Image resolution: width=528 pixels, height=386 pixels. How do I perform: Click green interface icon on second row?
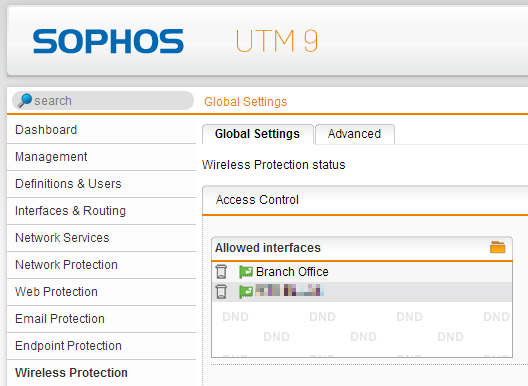pos(246,292)
